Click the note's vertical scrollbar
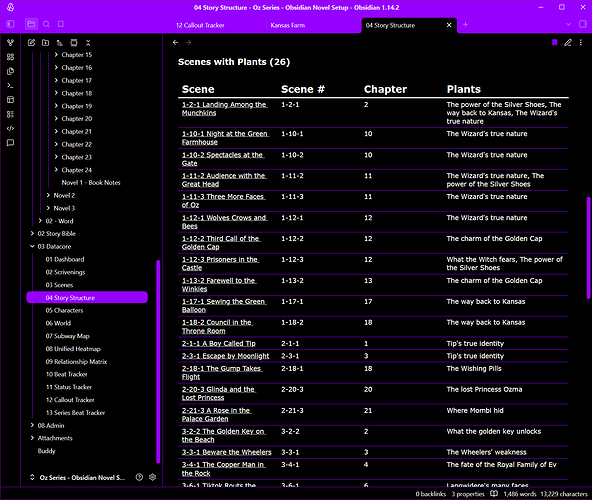This screenshot has height=500, width=592. 588,248
